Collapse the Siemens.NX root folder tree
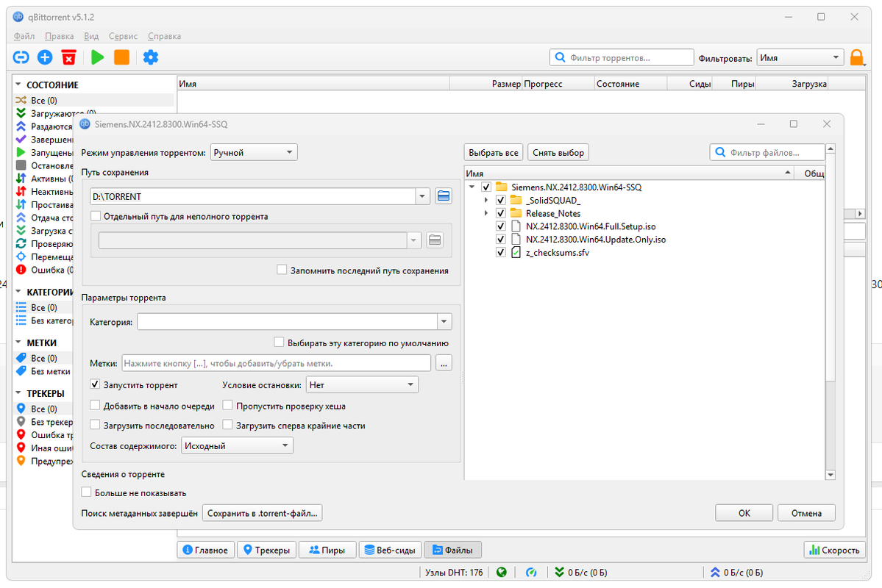This screenshot has height=588, width=882. (472, 187)
